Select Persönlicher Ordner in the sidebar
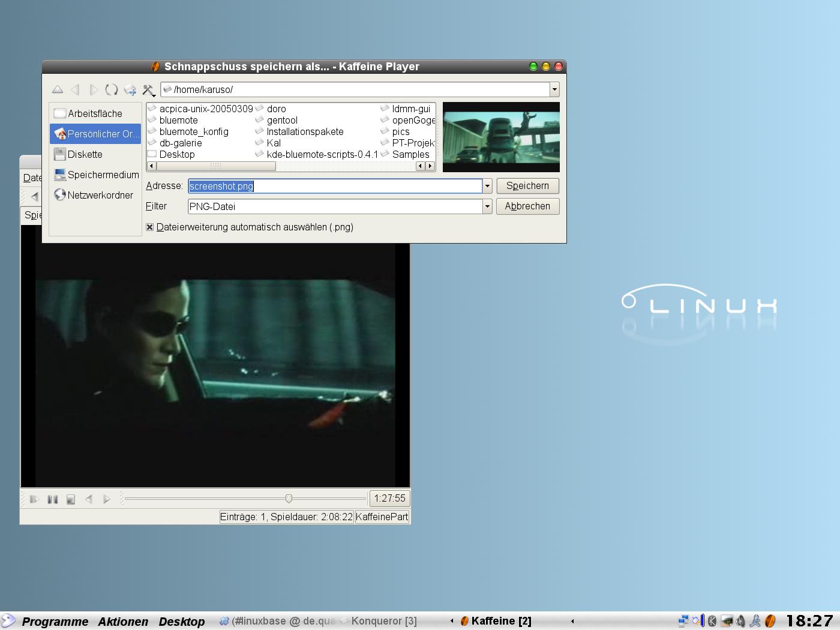This screenshot has height=630, width=840. [x=95, y=134]
